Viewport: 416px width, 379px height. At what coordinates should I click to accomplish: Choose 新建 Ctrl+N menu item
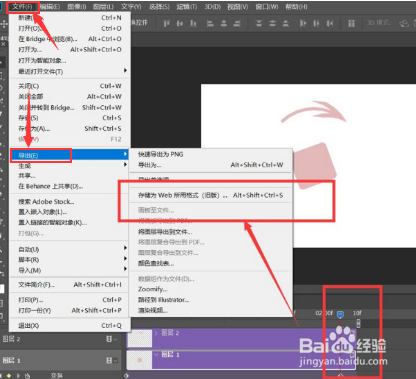(70, 18)
